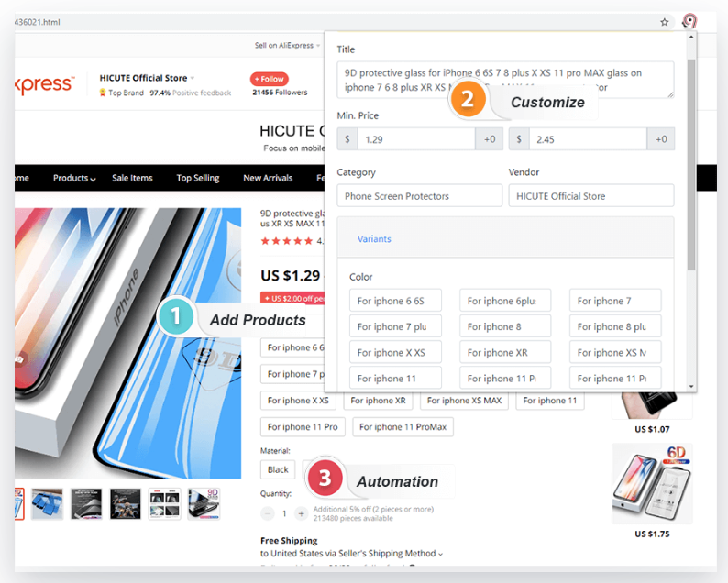Choose page option For iphone XR
728x583 pixels.
click(378, 401)
